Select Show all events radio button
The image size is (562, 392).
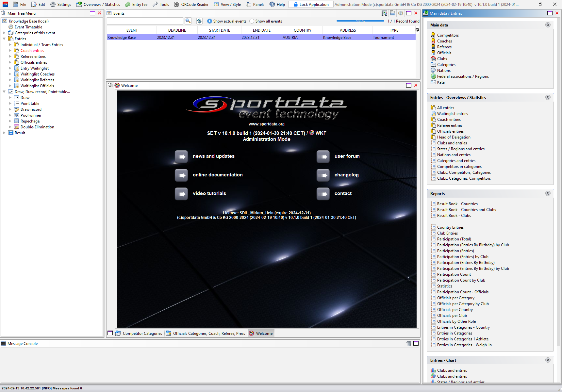click(252, 21)
